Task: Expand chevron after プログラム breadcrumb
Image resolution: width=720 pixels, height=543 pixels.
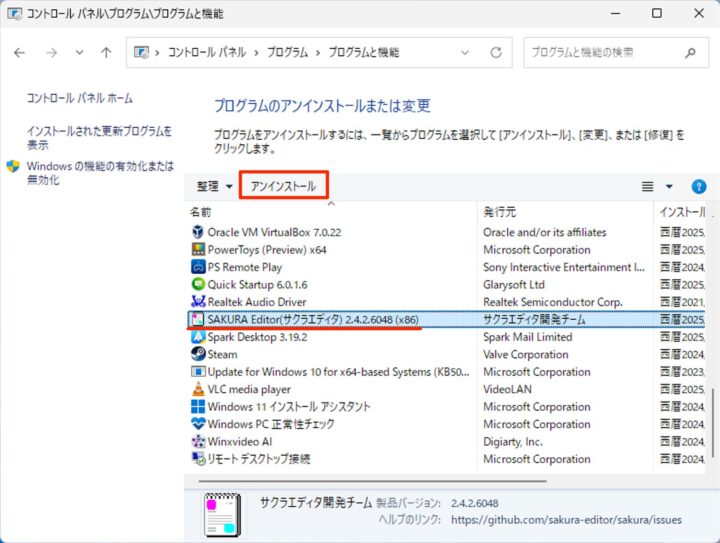Action: click(x=318, y=53)
